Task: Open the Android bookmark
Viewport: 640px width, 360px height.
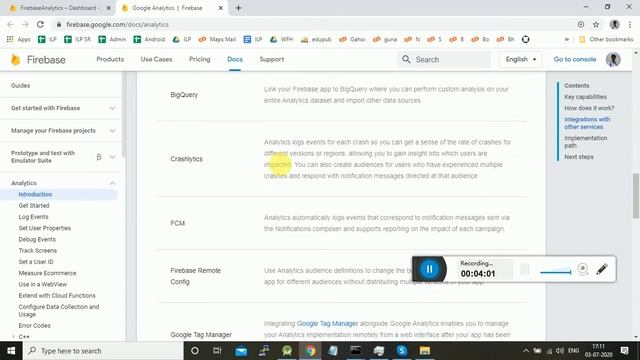Action: click(149, 39)
